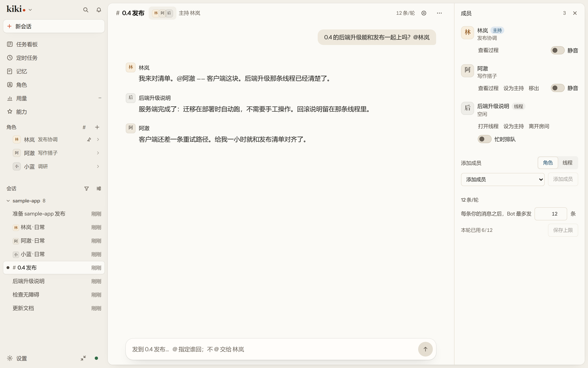
Task: Click the member avatars group in chat header
Action: (162, 13)
